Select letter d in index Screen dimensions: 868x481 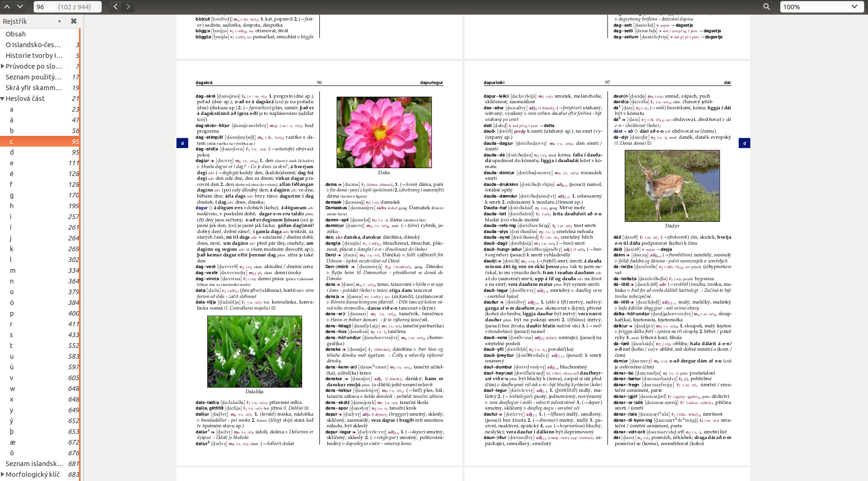[x=40, y=152]
